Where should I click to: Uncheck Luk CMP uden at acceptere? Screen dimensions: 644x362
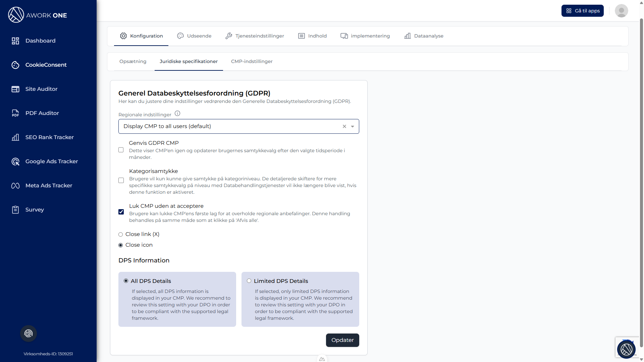(121, 212)
